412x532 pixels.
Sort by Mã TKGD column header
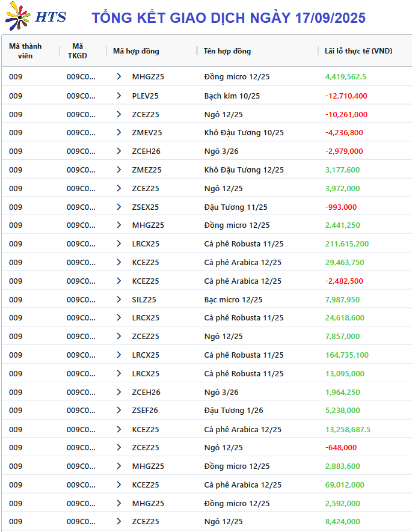click(x=78, y=51)
